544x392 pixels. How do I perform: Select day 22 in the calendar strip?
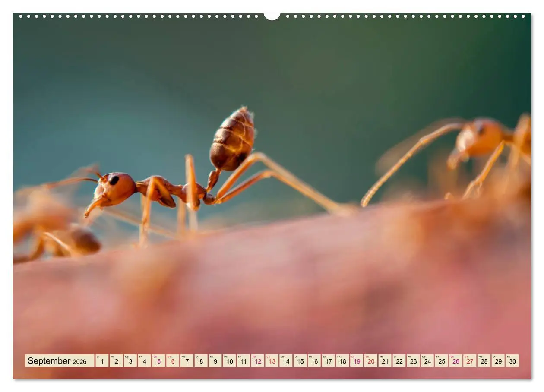[x=399, y=361]
